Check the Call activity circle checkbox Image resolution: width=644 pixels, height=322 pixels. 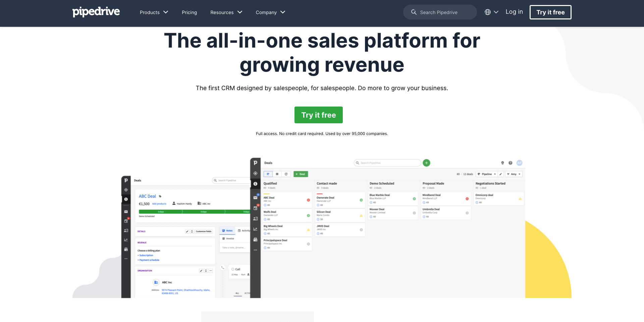click(233, 269)
